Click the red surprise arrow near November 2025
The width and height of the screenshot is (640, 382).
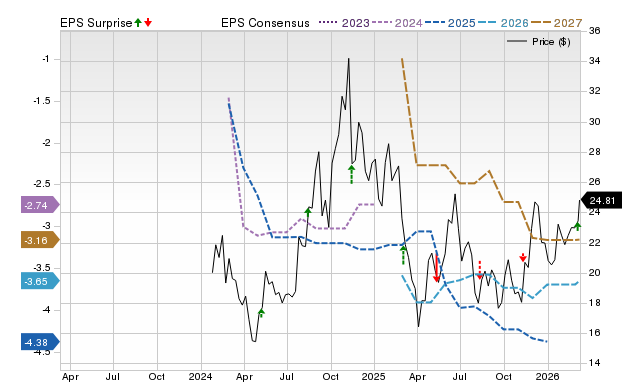pyautogui.click(x=523, y=257)
